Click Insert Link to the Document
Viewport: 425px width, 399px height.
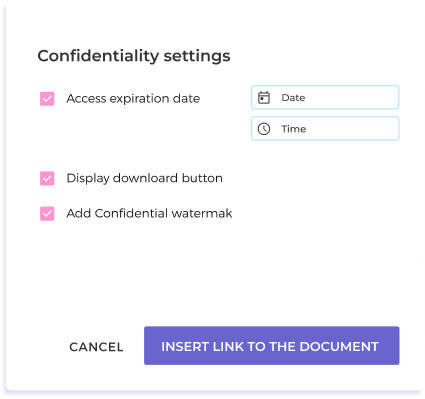click(272, 346)
